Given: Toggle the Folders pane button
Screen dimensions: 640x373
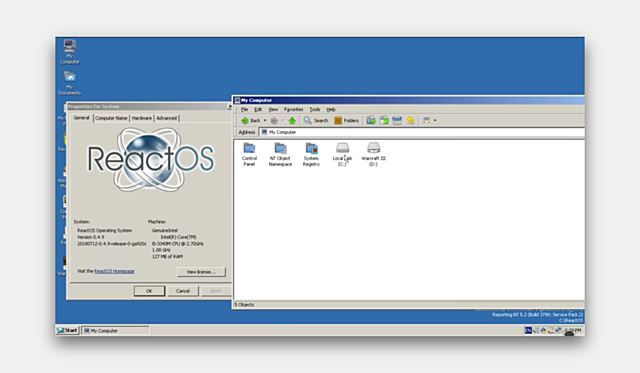Looking at the screenshot, I should [347, 120].
